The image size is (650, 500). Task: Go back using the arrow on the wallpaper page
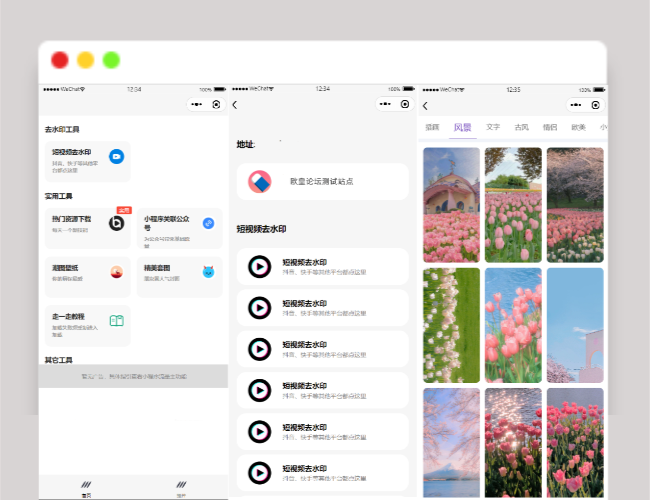(425, 106)
